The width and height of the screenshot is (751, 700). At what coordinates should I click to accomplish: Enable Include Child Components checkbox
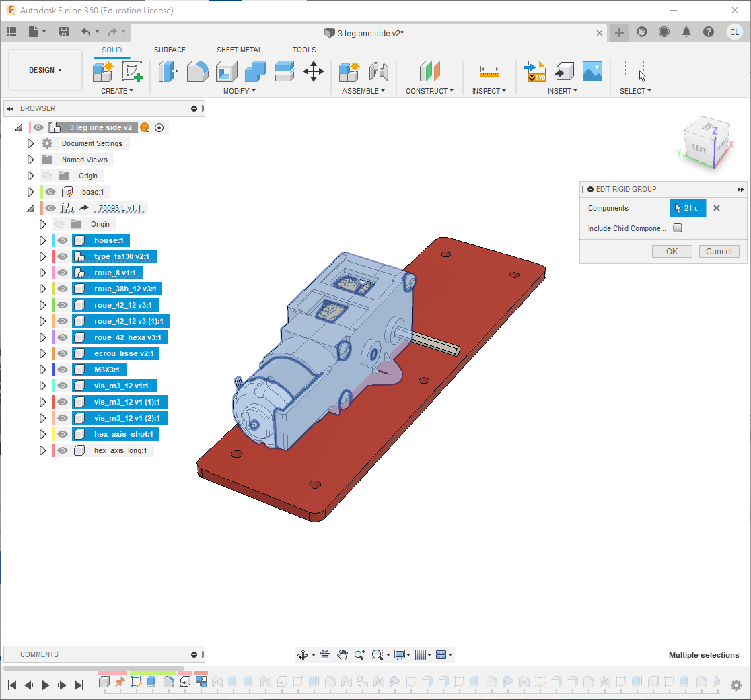click(x=678, y=228)
